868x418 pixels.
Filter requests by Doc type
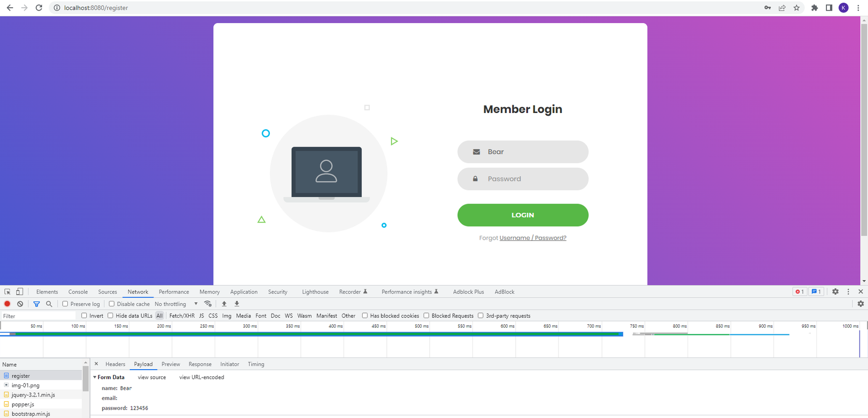(x=276, y=315)
